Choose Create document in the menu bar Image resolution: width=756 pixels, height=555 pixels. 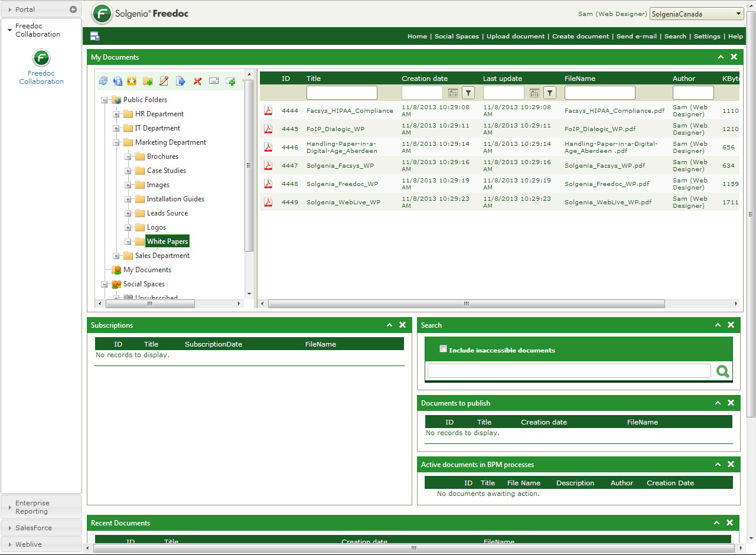click(581, 36)
